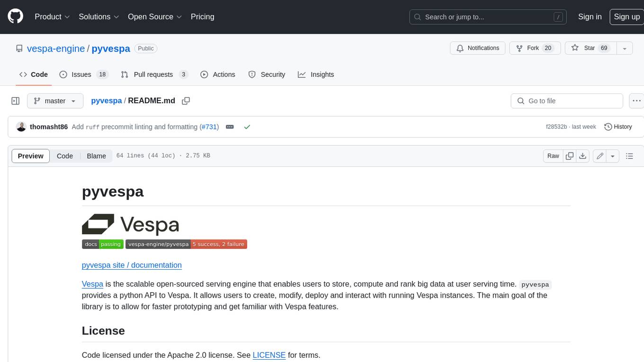The width and height of the screenshot is (644, 362).
Task: Open the docs passing badge
Action: pyautogui.click(x=103, y=244)
